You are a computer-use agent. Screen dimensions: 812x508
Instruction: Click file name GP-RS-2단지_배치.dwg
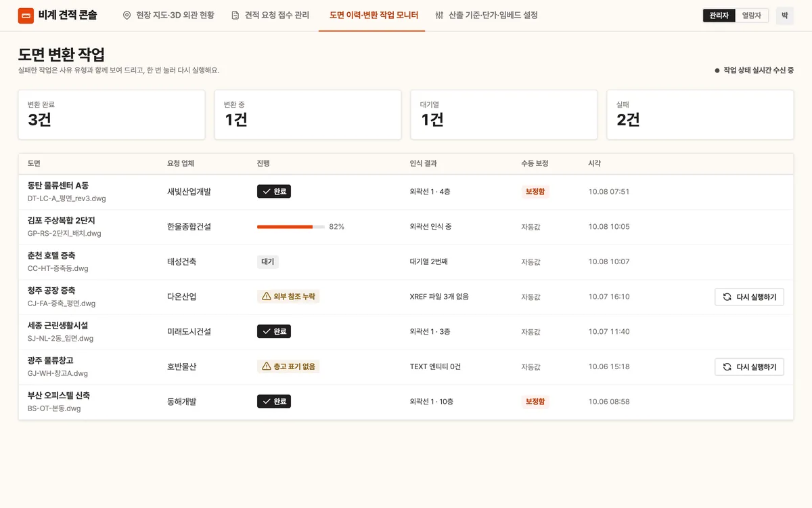[x=64, y=234]
